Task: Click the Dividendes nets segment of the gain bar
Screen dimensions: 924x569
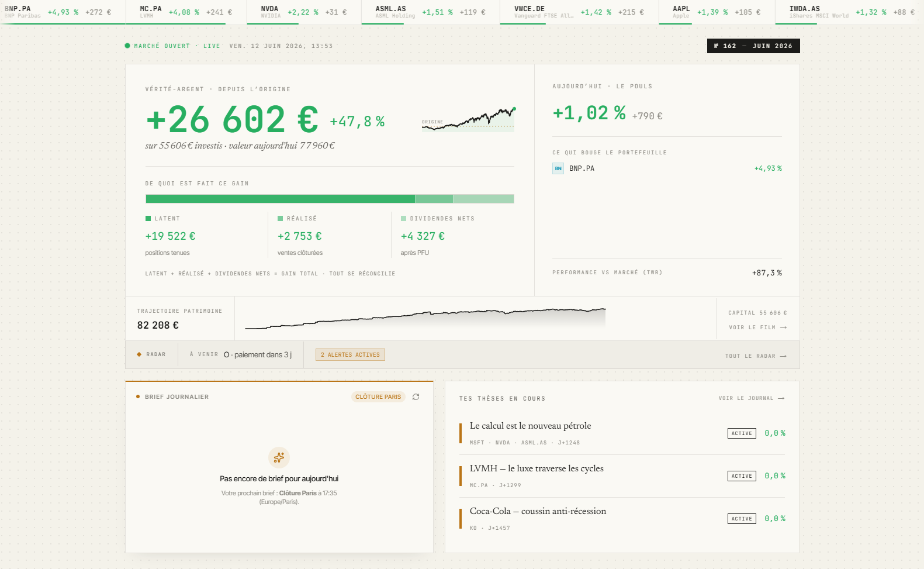Action: tap(484, 199)
